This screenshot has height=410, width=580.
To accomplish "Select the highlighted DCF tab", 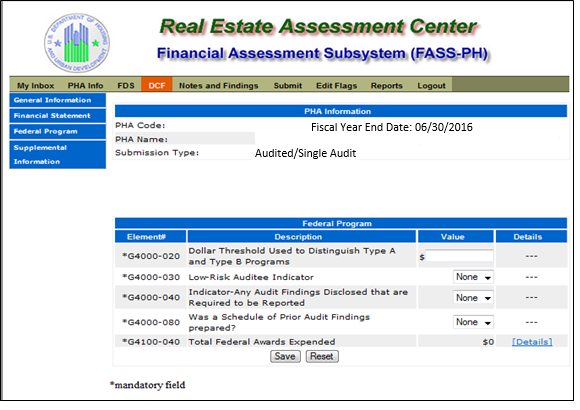I will coord(157,85).
